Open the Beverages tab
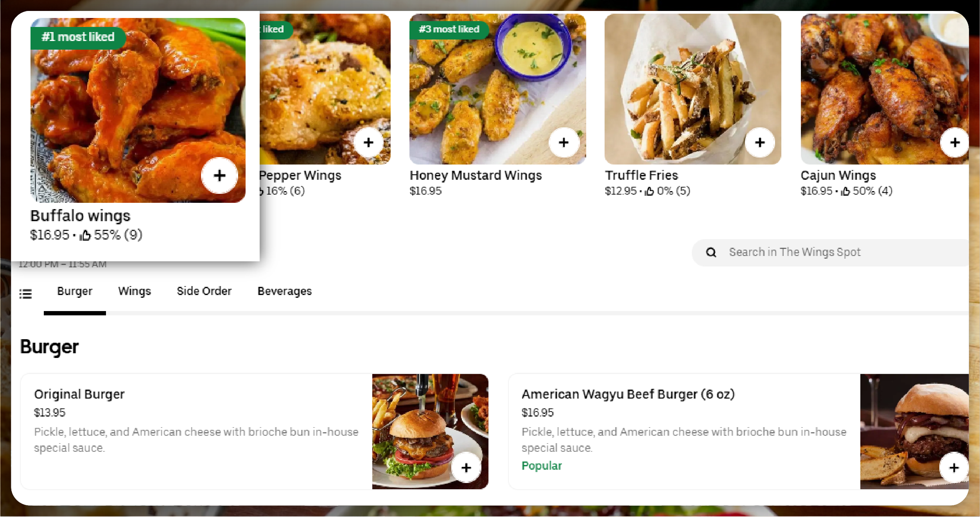The image size is (980, 517). tap(285, 291)
